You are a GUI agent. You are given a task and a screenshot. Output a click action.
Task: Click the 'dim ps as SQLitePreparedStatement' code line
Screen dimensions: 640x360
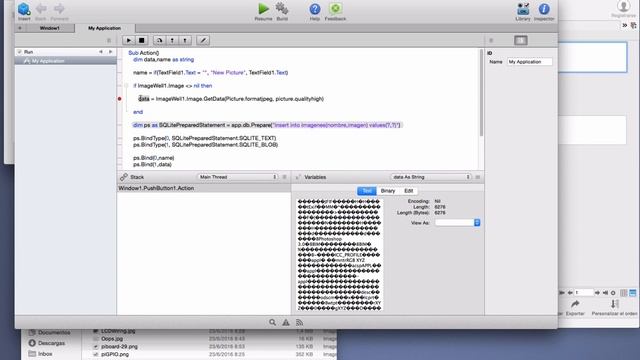coord(267,125)
